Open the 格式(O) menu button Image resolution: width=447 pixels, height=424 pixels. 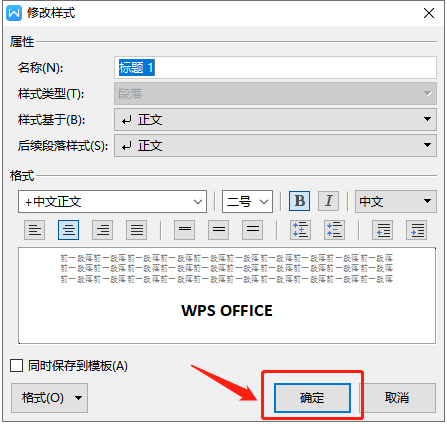[x=49, y=398]
